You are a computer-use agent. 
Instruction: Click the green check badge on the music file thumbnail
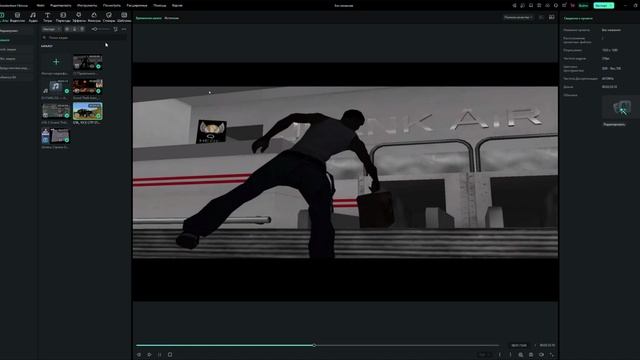(x=67, y=91)
